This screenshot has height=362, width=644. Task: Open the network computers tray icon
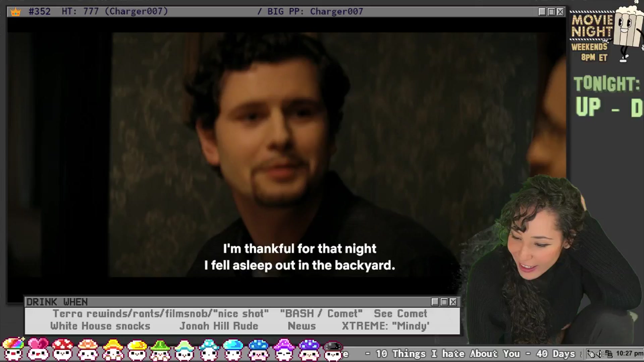(609, 354)
